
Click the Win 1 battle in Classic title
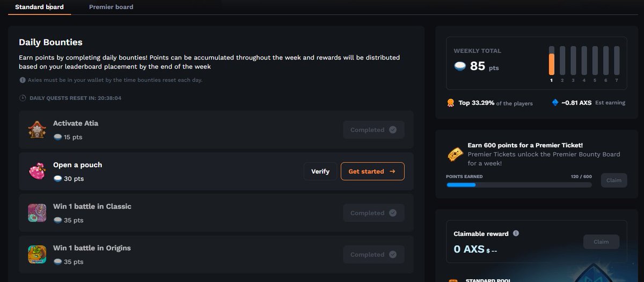click(92, 206)
